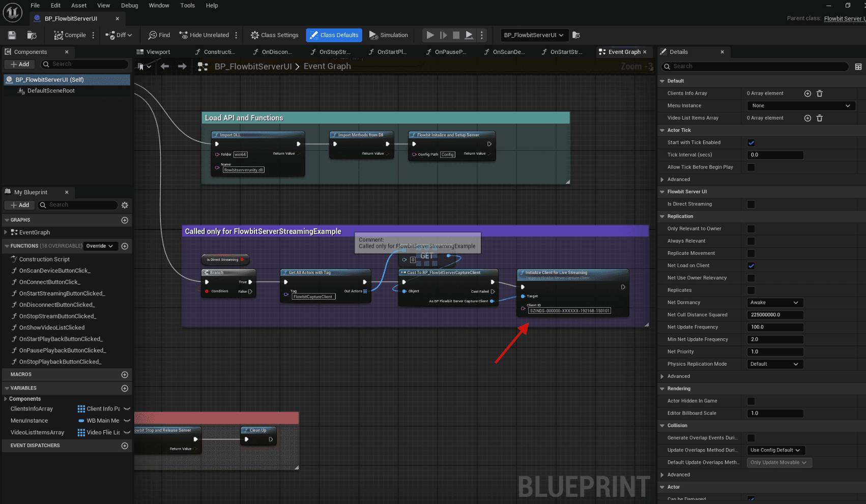Add a new variable via plus icon
Screen dimensions: 866x504
click(x=125, y=388)
